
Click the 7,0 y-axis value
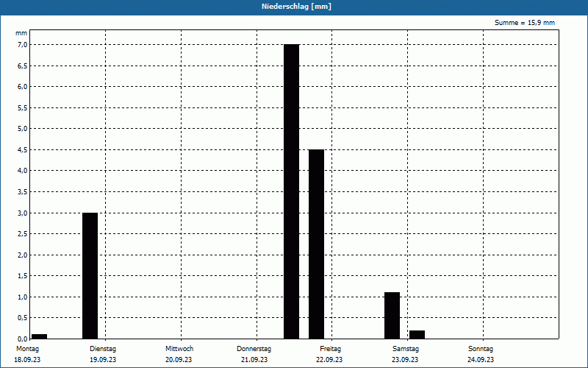pos(23,45)
